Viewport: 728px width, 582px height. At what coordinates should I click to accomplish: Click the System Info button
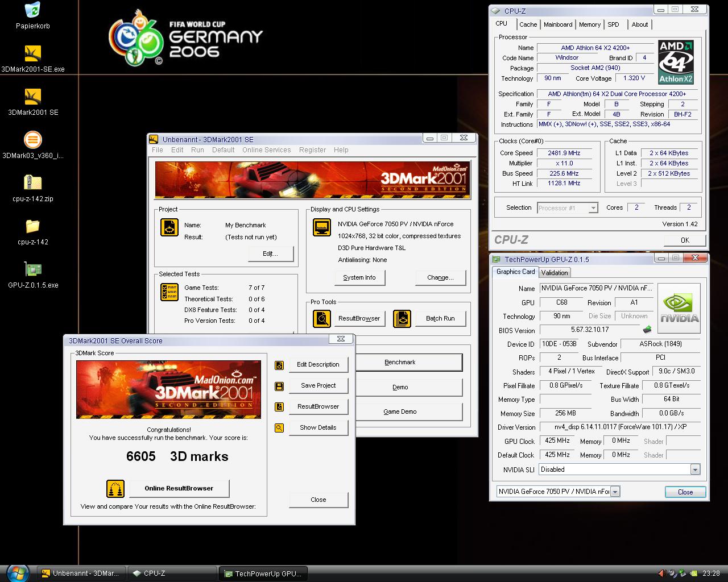tap(359, 277)
